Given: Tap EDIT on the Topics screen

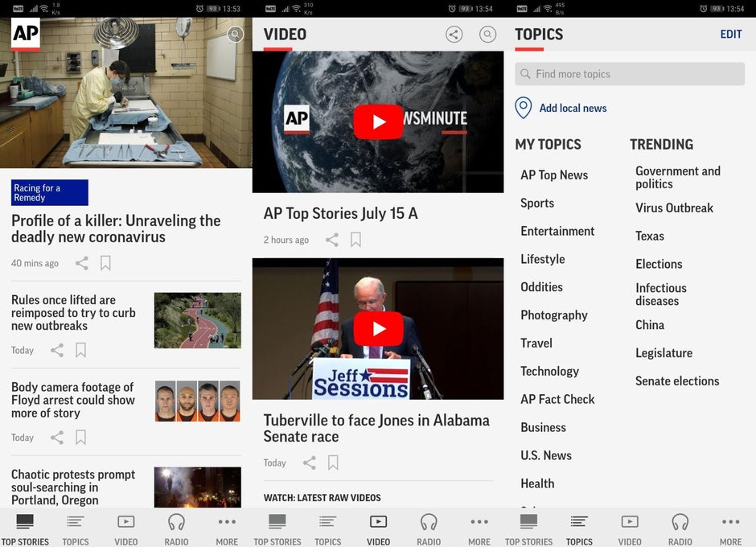Looking at the screenshot, I should 731,35.
